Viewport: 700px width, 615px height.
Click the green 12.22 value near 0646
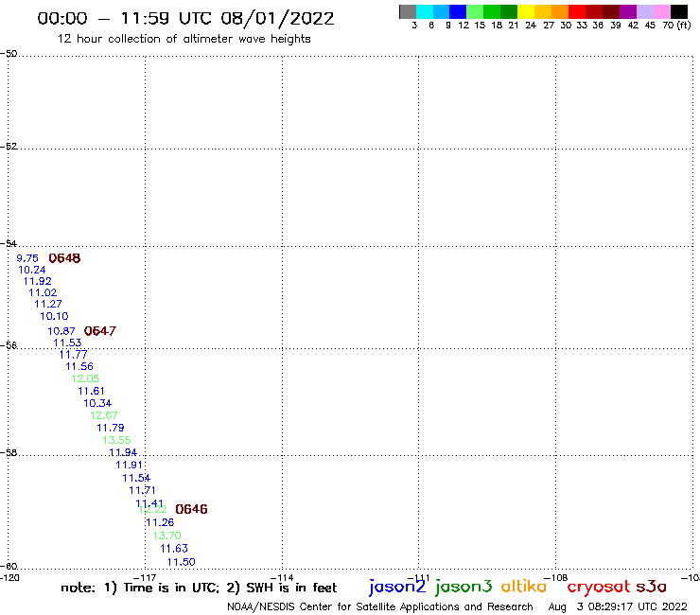(x=153, y=510)
